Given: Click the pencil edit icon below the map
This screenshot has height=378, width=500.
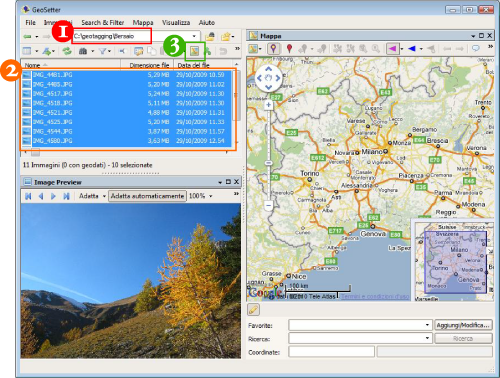Looking at the screenshot, I should click(253, 310).
